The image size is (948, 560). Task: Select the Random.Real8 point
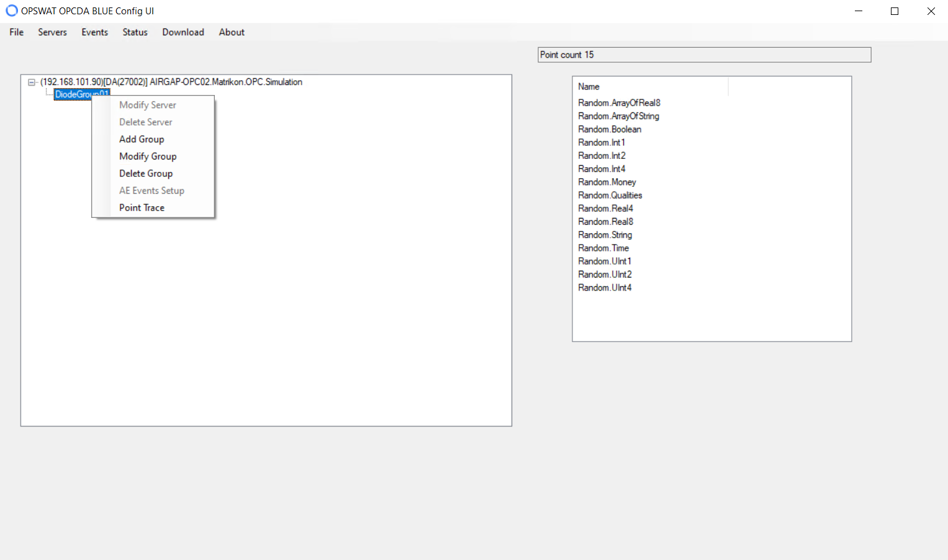(x=605, y=222)
